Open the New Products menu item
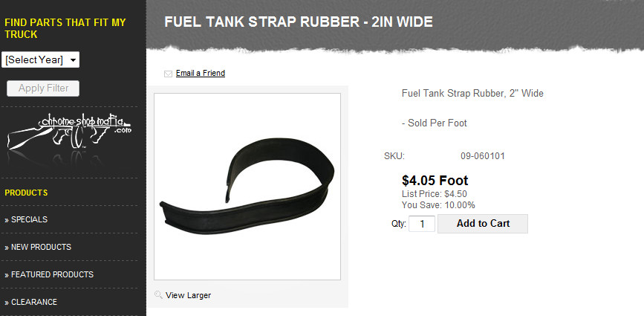Screen dimensions: 644x316 point(38,247)
